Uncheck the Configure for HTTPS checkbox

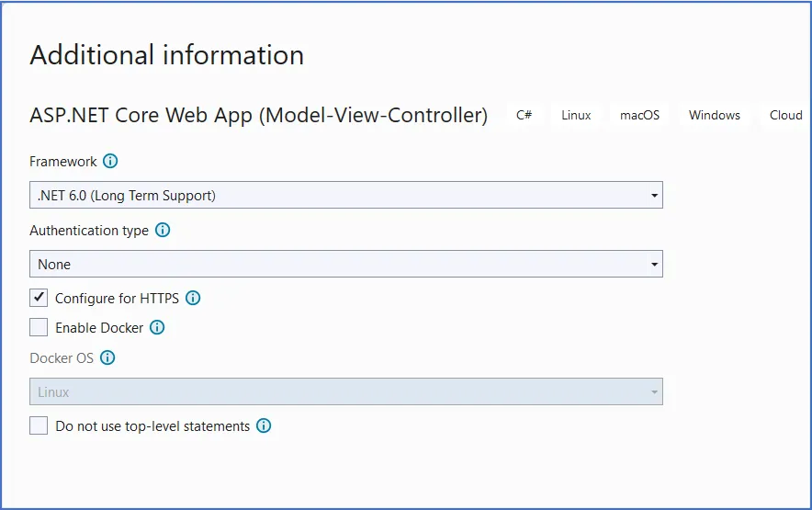point(39,298)
